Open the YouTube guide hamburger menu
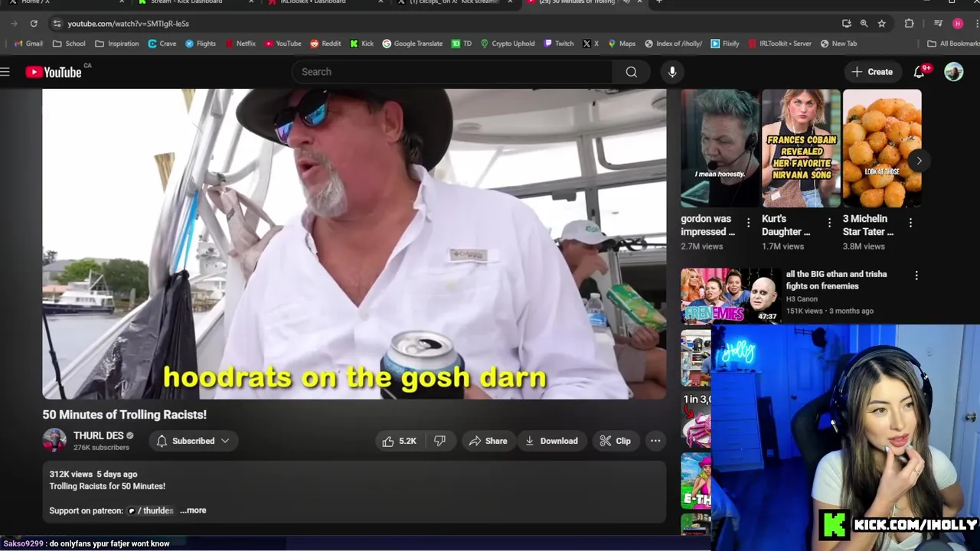Image resolution: width=980 pixels, height=551 pixels. coord(5,72)
